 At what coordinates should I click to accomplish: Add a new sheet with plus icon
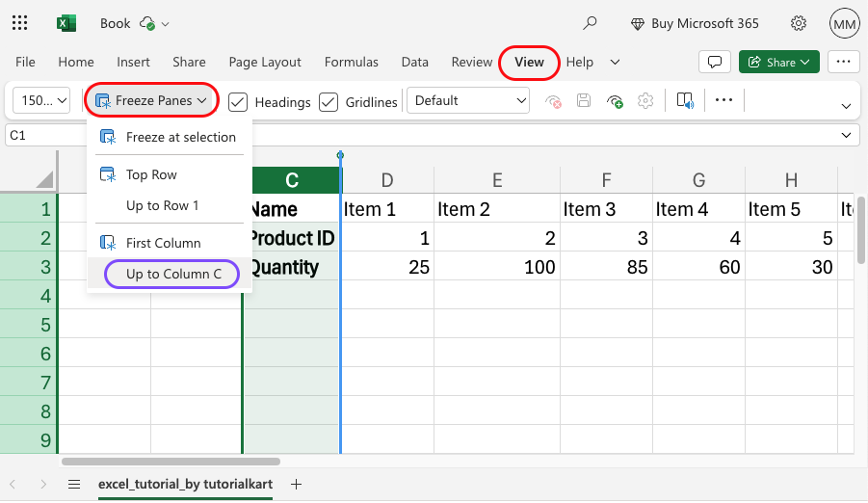[296, 485]
